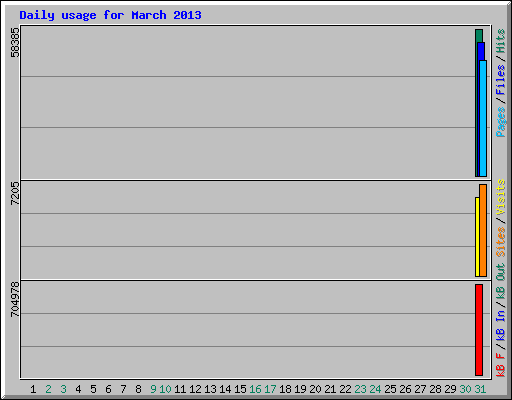The width and height of the screenshot is (512, 400).
Task: Click day 12 on the x-axis
Action: tap(195, 389)
